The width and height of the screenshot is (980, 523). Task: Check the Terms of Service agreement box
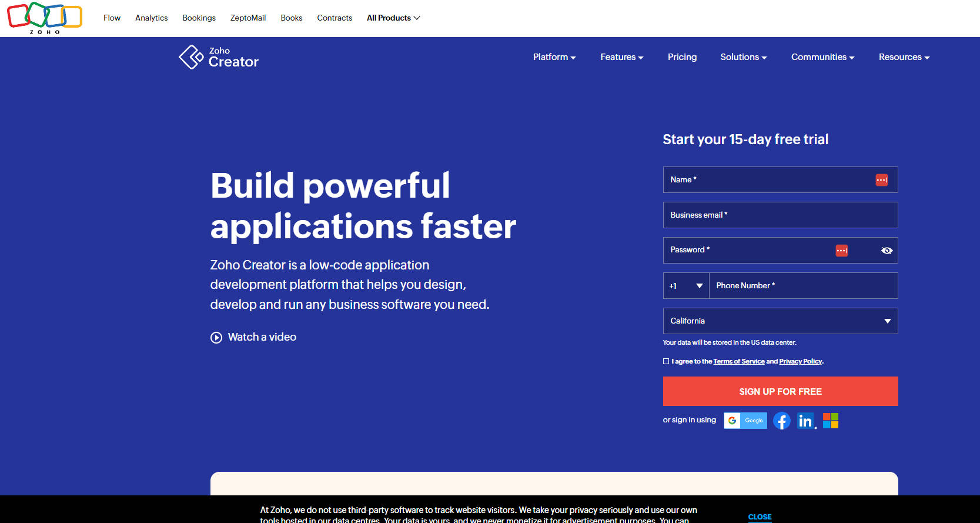(666, 361)
